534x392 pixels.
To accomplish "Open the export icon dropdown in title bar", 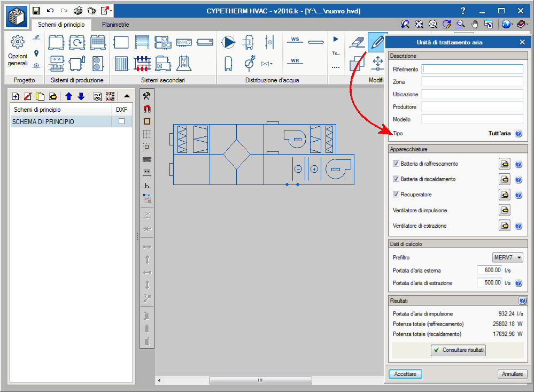I will tap(111, 11).
